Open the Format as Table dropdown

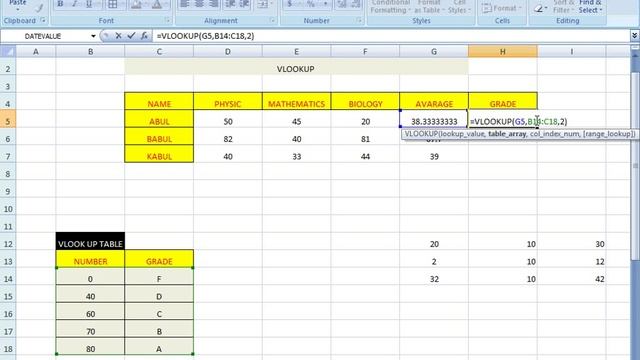[429, 7]
